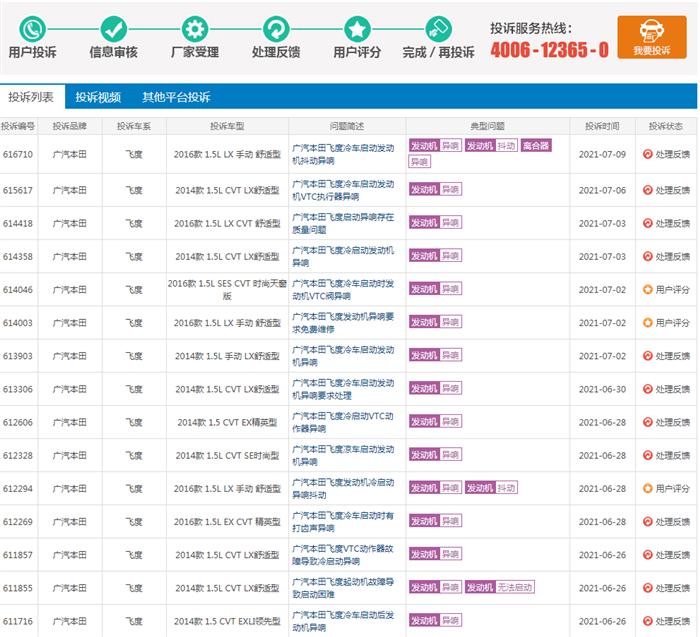Click 发动机 无法启动 tag in row 611855
Viewport: 700px width, 637px height.
[x=500, y=587]
